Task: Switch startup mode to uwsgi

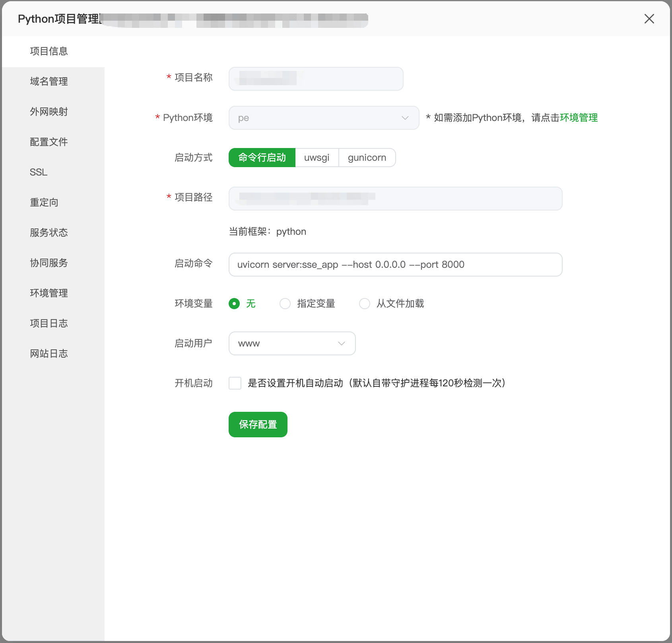Action: tap(317, 158)
